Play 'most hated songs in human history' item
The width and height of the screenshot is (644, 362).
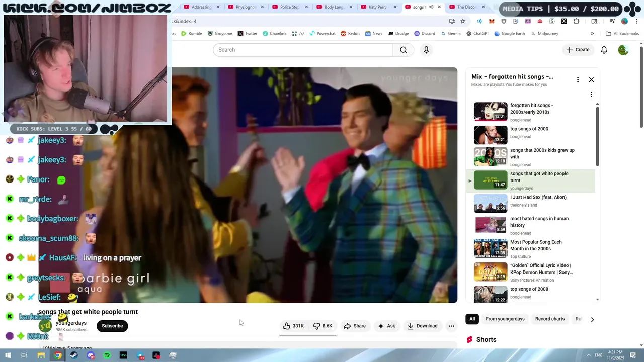tap(531, 225)
